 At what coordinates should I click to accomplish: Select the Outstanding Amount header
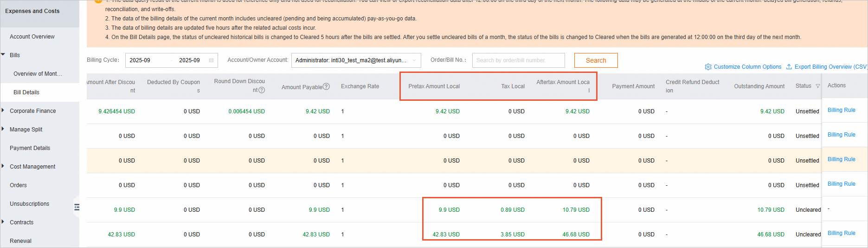[x=759, y=86]
